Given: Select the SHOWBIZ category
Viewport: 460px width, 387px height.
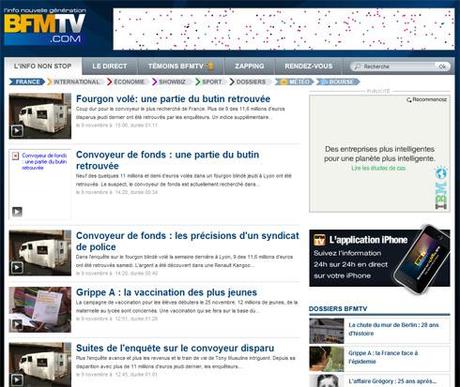Looking at the screenshot, I should tap(172, 82).
